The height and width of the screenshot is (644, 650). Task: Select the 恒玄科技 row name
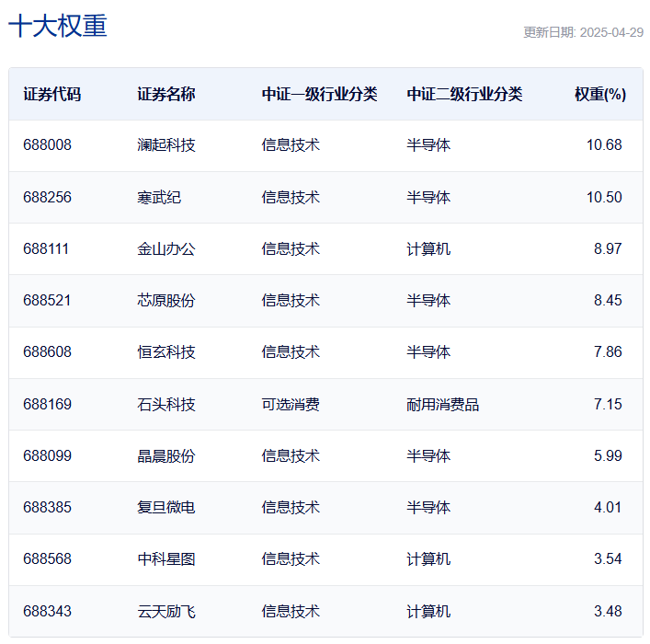click(166, 352)
